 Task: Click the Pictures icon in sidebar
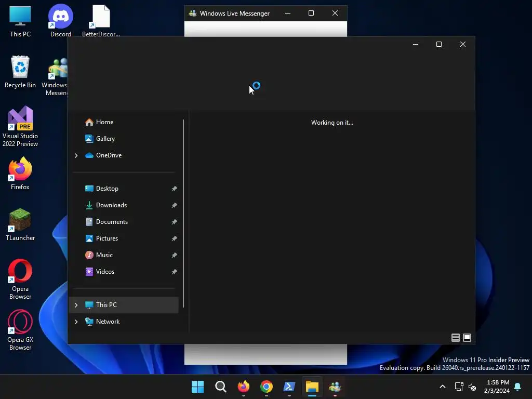89,238
